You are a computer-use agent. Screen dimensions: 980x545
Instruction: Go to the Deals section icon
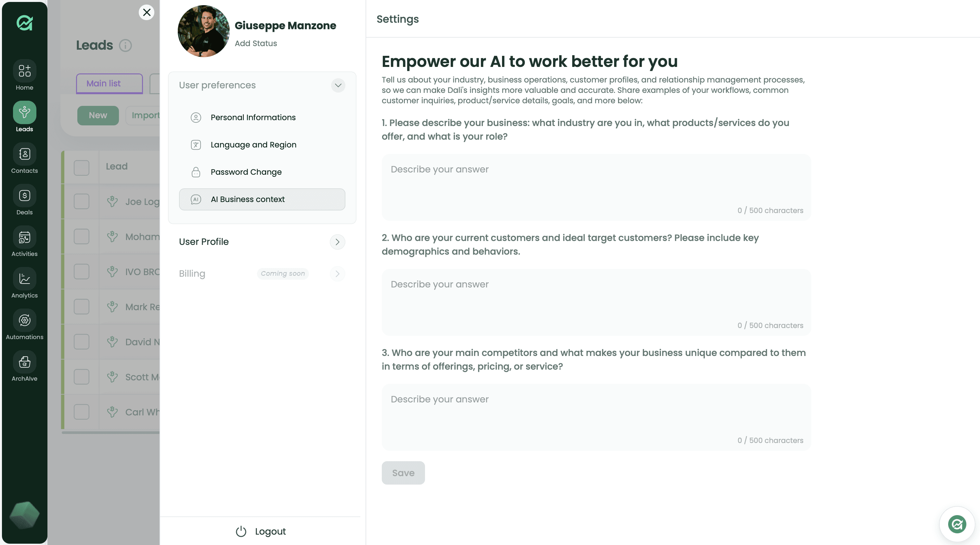tap(24, 196)
